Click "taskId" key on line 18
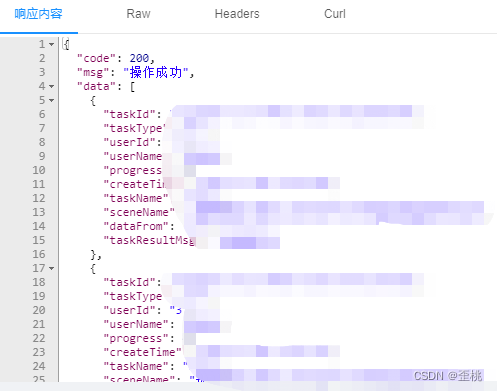Image resolution: width=497 pixels, height=391 pixels. click(129, 282)
